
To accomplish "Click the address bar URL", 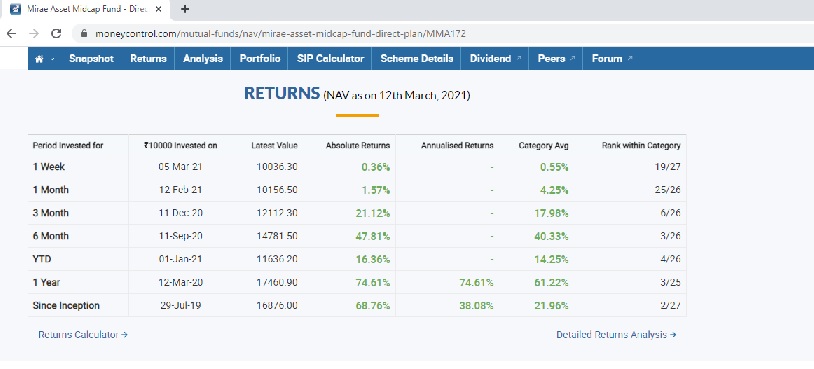I will tap(280, 34).
